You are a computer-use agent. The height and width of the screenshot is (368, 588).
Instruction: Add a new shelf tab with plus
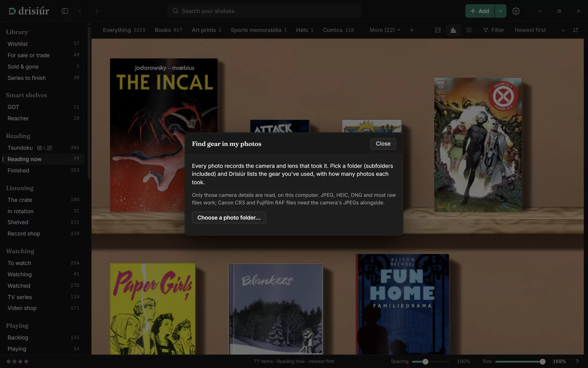412,30
